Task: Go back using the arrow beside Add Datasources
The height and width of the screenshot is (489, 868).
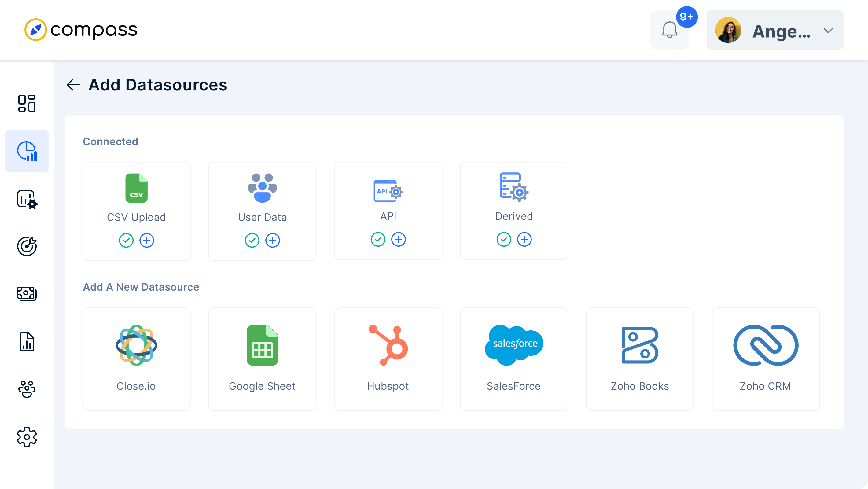Action: (x=73, y=85)
